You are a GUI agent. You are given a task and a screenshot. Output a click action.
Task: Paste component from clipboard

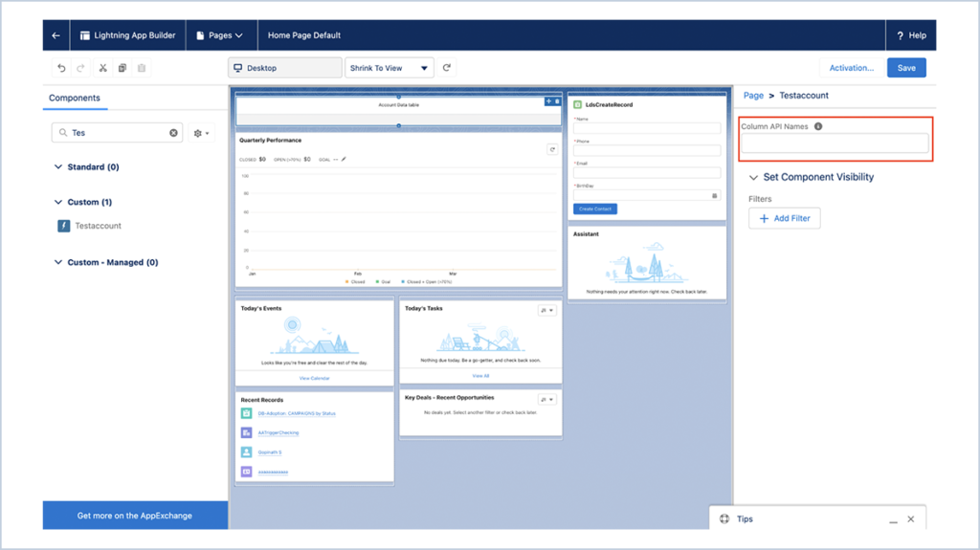pos(142,68)
